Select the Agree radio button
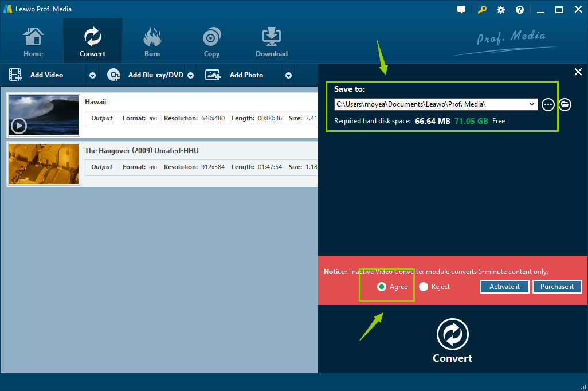The image size is (588, 391). click(381, 287)
